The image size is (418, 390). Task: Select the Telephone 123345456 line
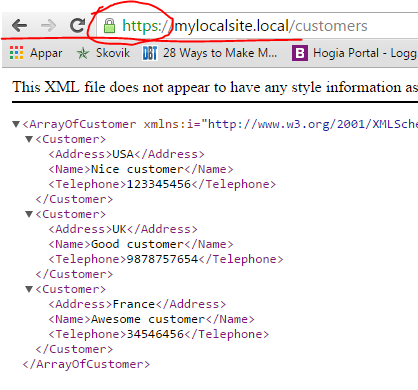tap(162, 184)
